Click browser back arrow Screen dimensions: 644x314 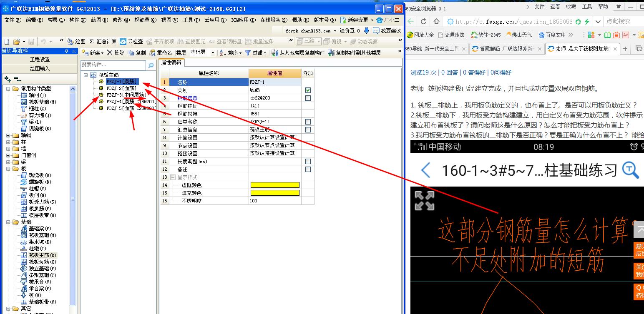point(411,21)
